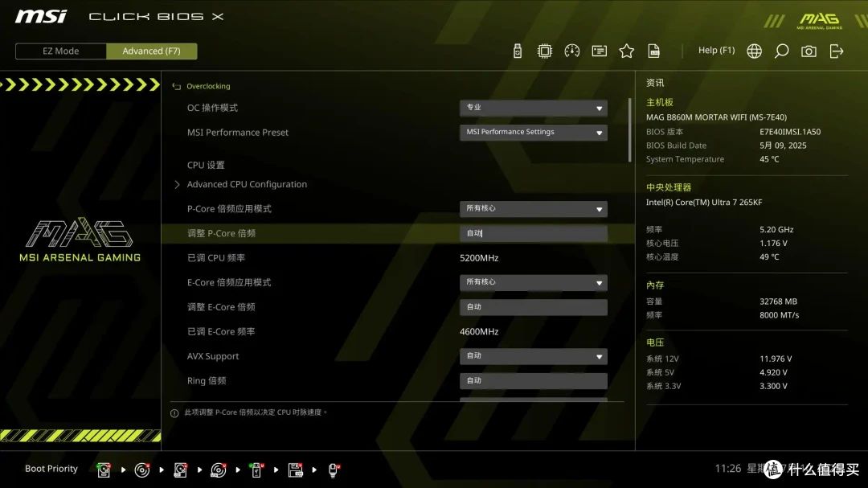
Task: Switch to EZ Mode tab
Action: click(x=61, y=51)
